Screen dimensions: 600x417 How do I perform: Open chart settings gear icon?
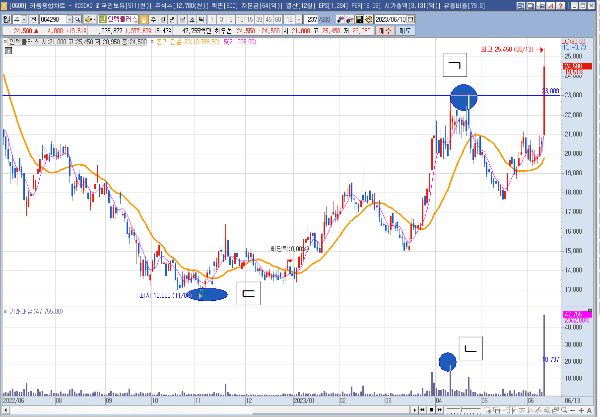(x=368, y=19)
